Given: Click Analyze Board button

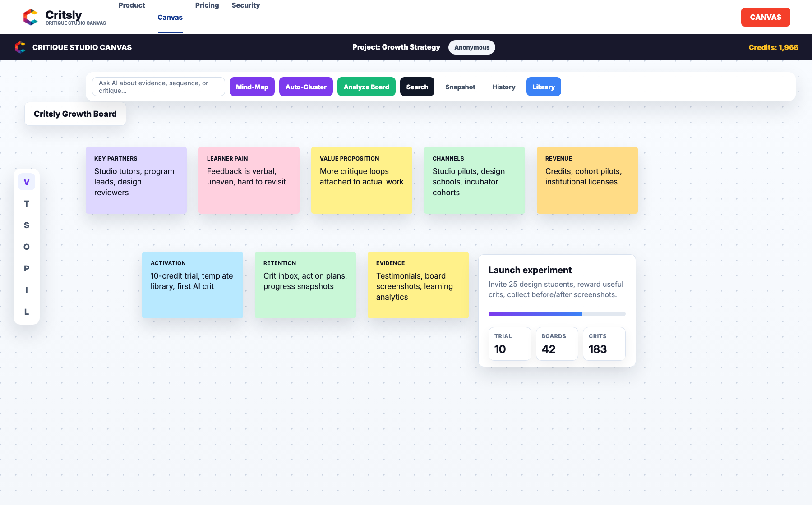Looking at the screenshot, I should [x=366, y=87].
